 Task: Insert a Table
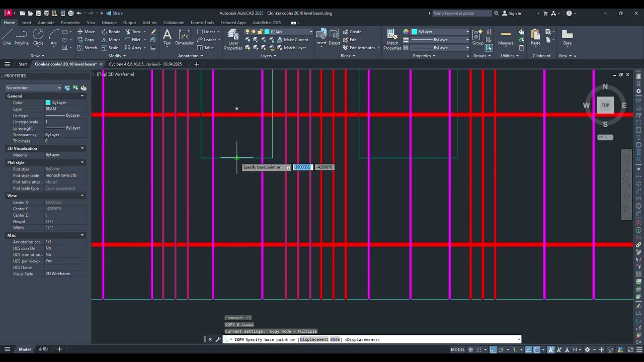pyautogui.click(x=205, y=48)
